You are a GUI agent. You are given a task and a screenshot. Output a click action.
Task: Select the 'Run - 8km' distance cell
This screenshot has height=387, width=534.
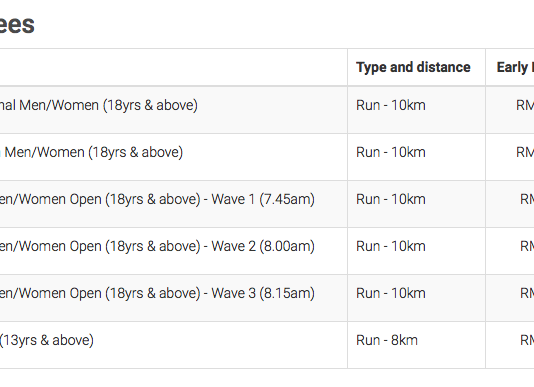pyautogui.click(x=387, y=340)
